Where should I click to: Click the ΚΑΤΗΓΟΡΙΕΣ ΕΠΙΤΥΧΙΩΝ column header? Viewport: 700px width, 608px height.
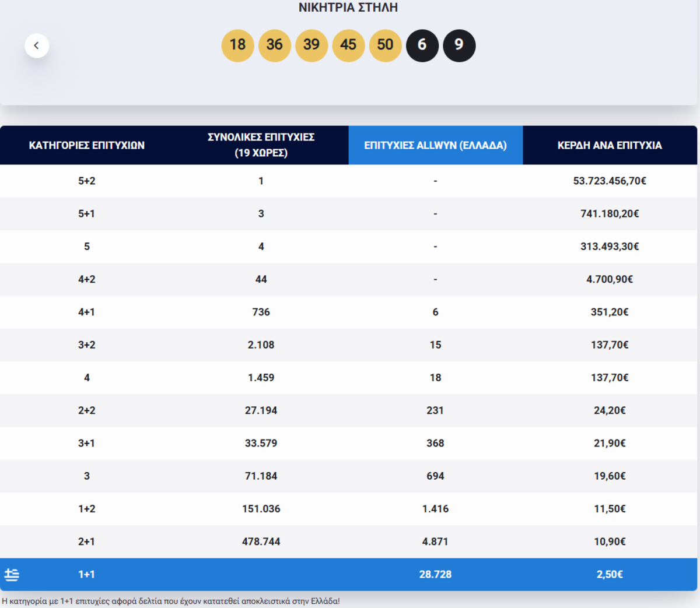[87, 145]
